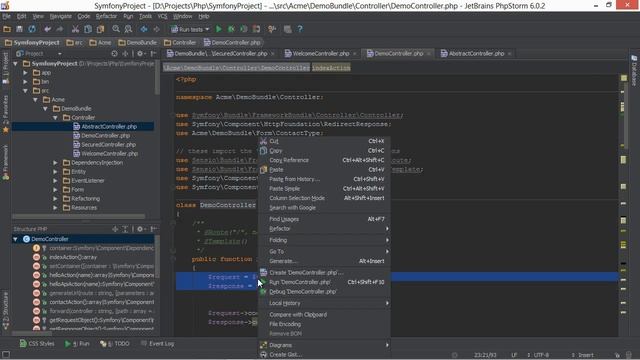Screen dimensions: 640x360
Task: Collapse the DemoBundle folder node
Action: 45,109
